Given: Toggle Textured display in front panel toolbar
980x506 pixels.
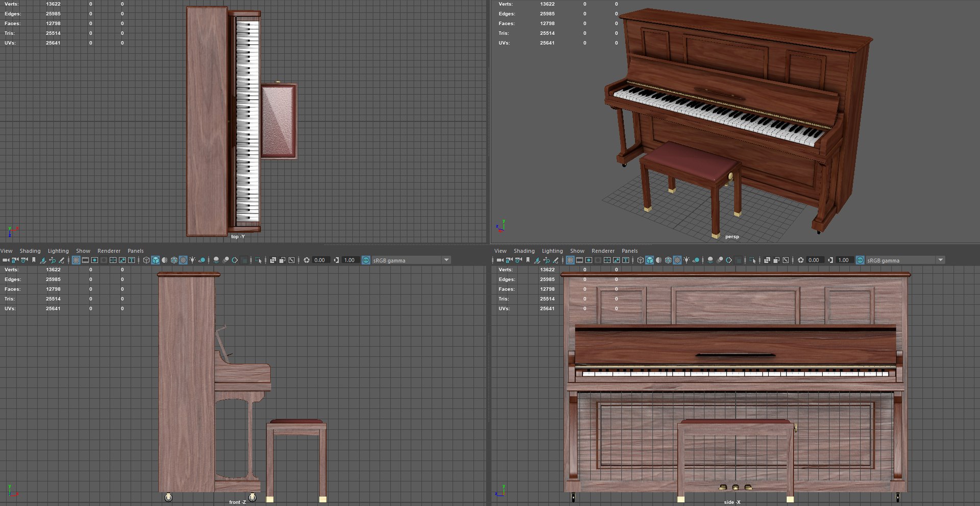Looking at the screenshot, I should pos(183,260).
